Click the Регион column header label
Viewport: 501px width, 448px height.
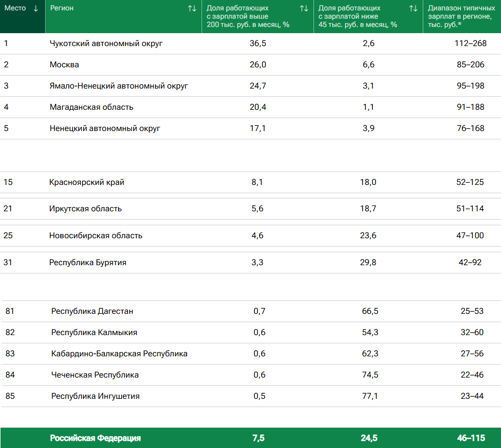[x=62, y=8]
